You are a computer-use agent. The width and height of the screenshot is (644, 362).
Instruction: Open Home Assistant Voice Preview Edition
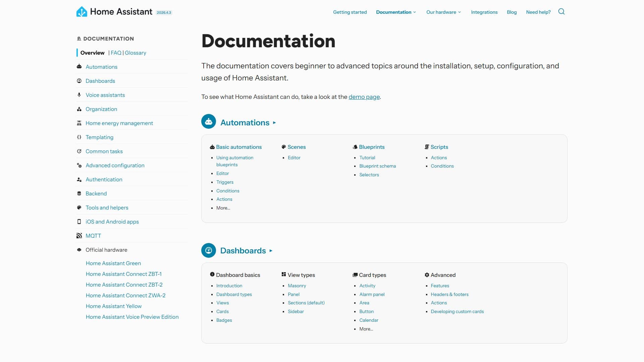coord(132,317)
